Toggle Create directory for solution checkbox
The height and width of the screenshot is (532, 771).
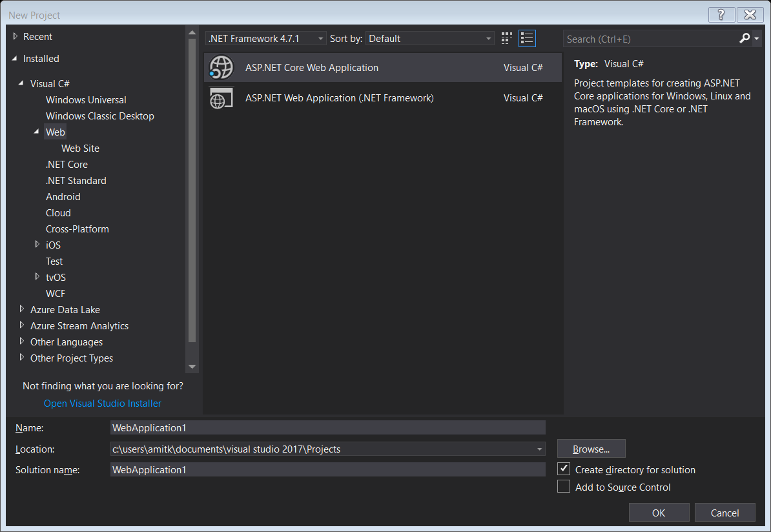click(564, 469)
